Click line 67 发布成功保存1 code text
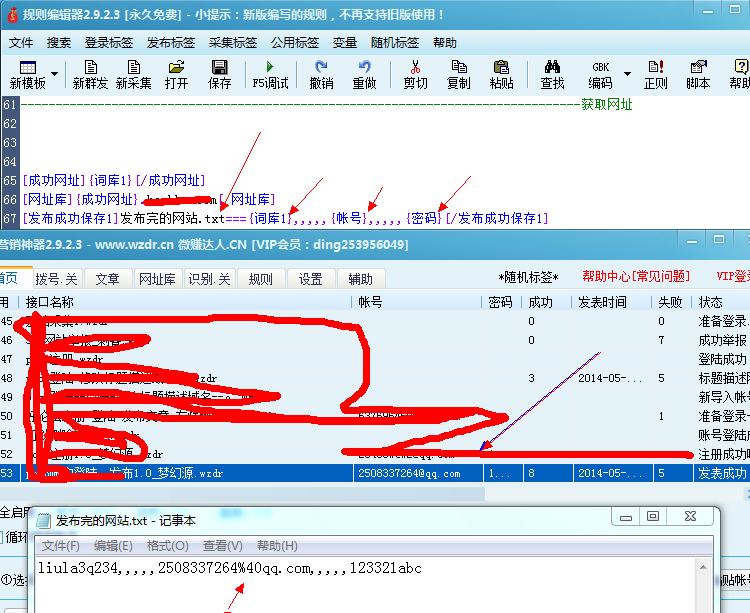 tap(285, 219)
